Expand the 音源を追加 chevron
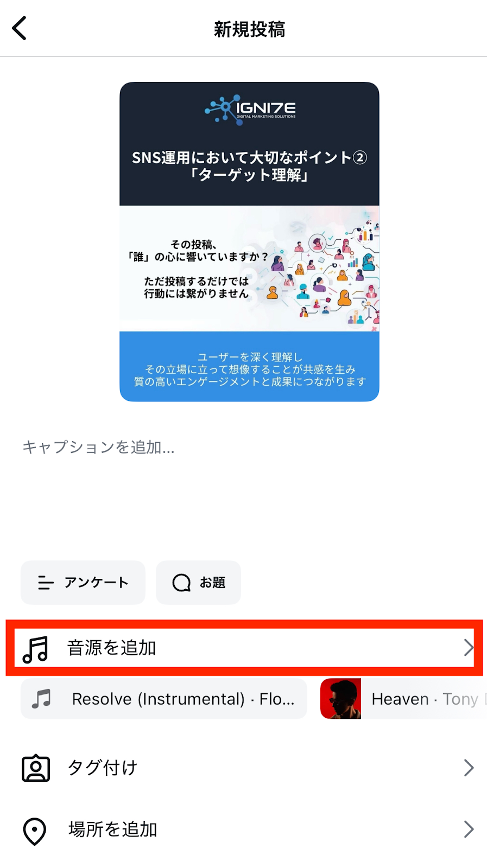Image resolution: width=487 pixels, height=868 pixels. (x=469, y=648)
